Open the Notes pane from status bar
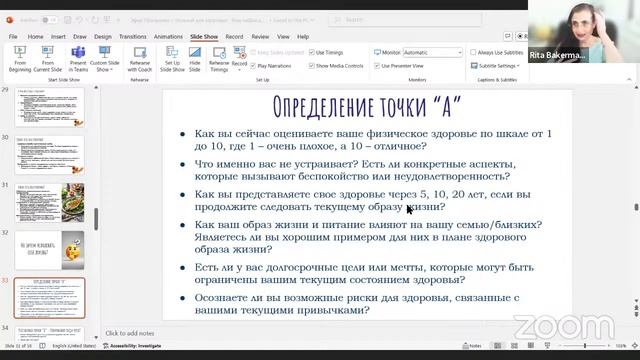640x360 pixels. [x=472, y=346]
